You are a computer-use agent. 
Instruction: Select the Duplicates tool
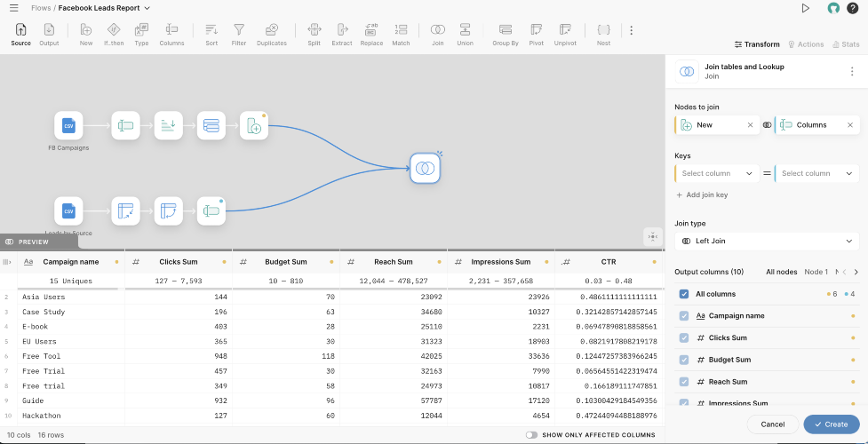click(272, 35)
